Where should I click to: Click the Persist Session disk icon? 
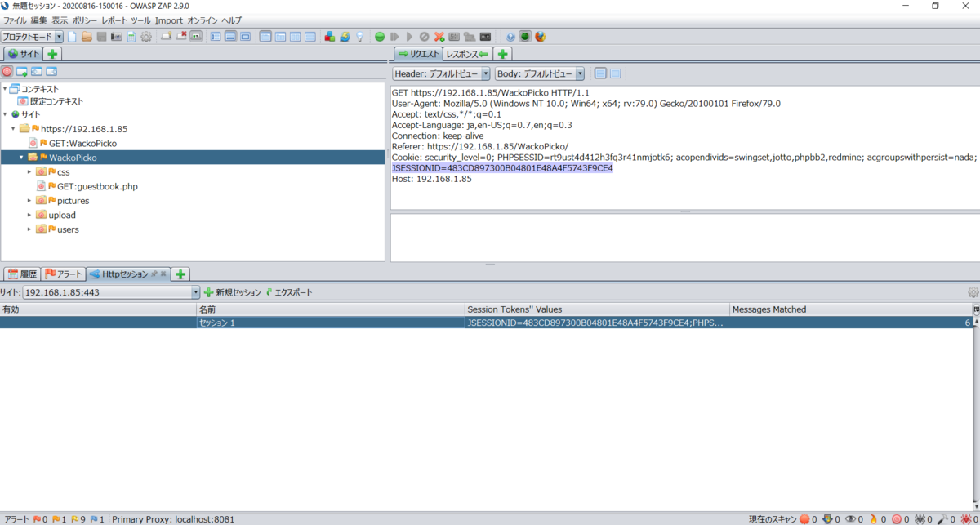[x=101, y=37]
